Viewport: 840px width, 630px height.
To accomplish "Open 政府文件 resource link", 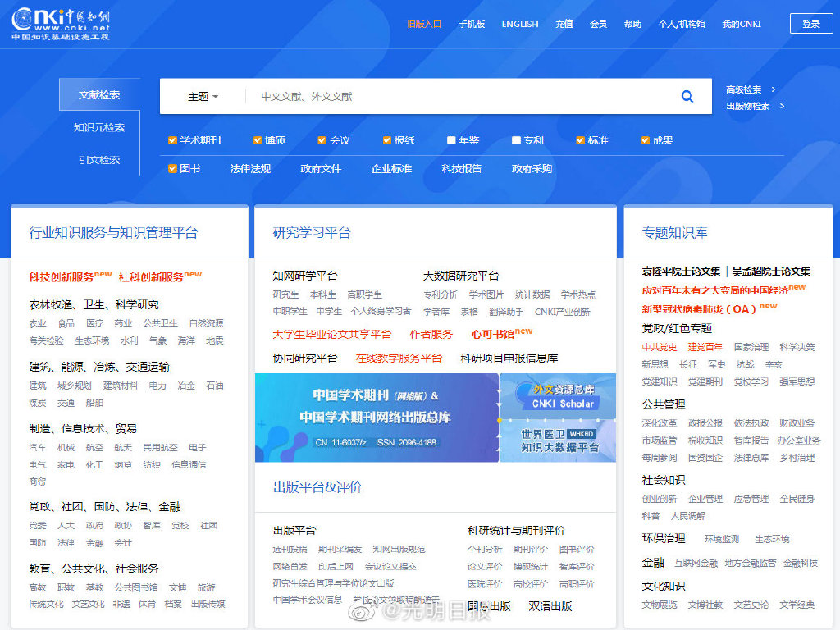I will 321,169.
